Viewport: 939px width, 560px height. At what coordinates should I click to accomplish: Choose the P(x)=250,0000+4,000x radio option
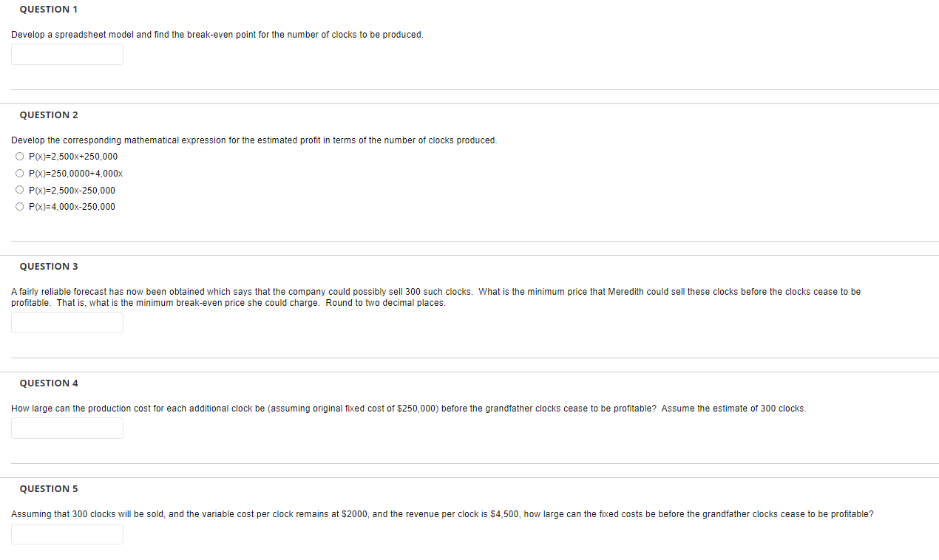pos(18,174)
